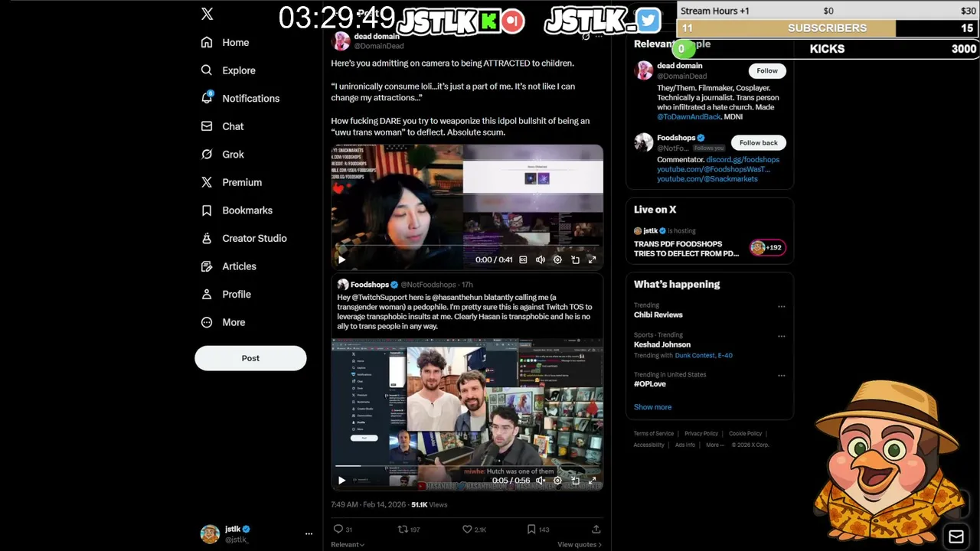Viewport: 980px width, 551px height.
Task: Play the 0:56 quoted video
Action: pyautogui.click(x=341, y=481)
